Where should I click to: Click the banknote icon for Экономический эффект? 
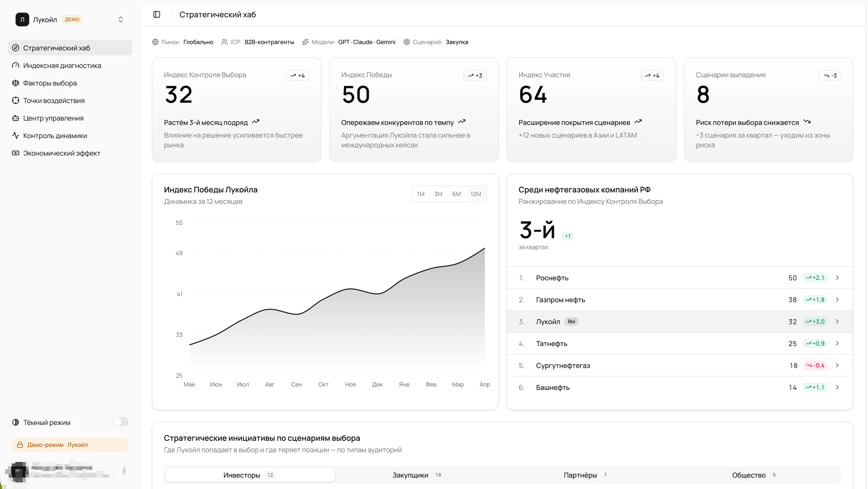(16, 153)
